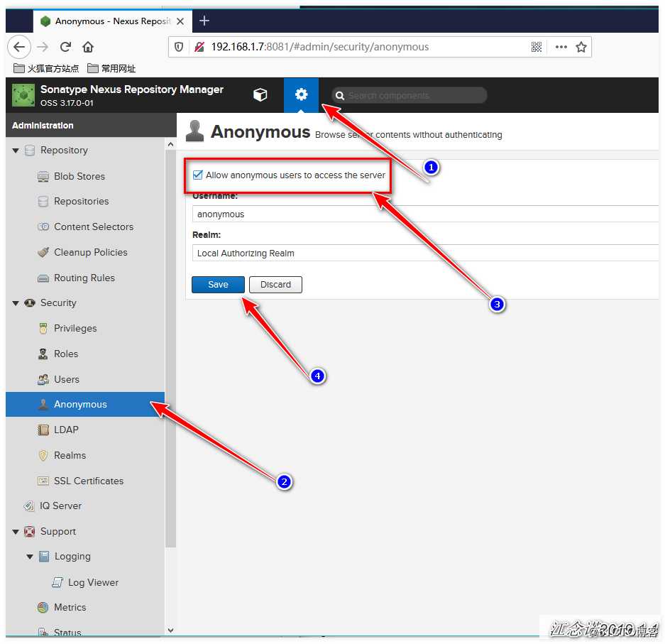Collapse the Logging tree node
Viewport: 665px width, 644px height.
pyautogui.click(x=30, y=557)
